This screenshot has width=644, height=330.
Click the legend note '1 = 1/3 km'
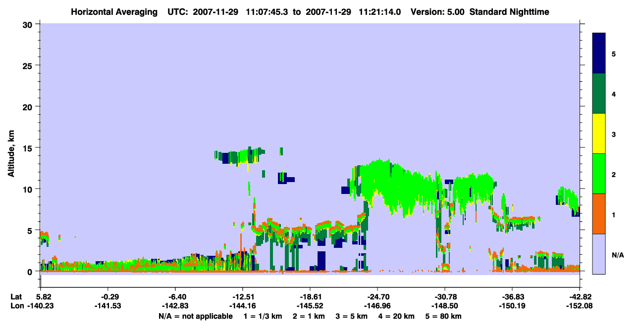[263, 316]
